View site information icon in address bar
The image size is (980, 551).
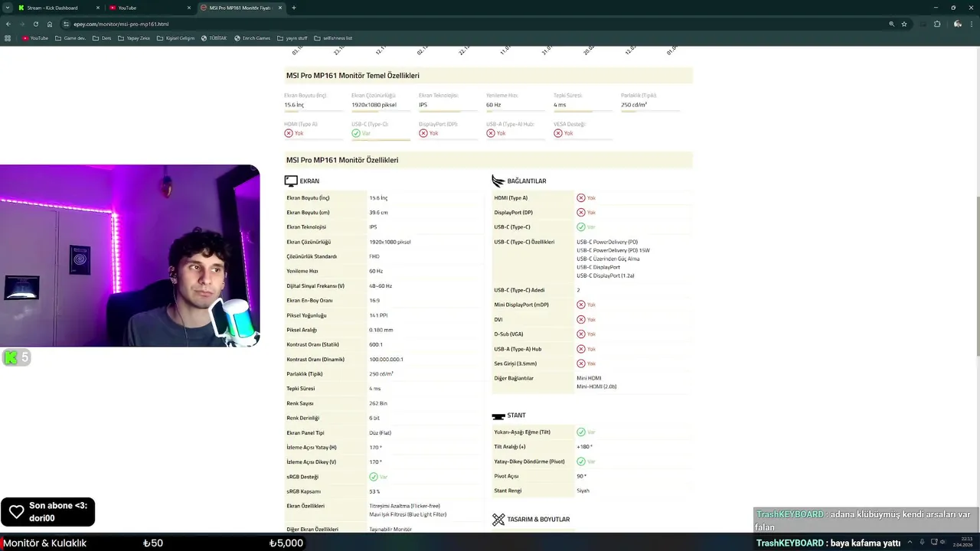click(x=67, y=24)
